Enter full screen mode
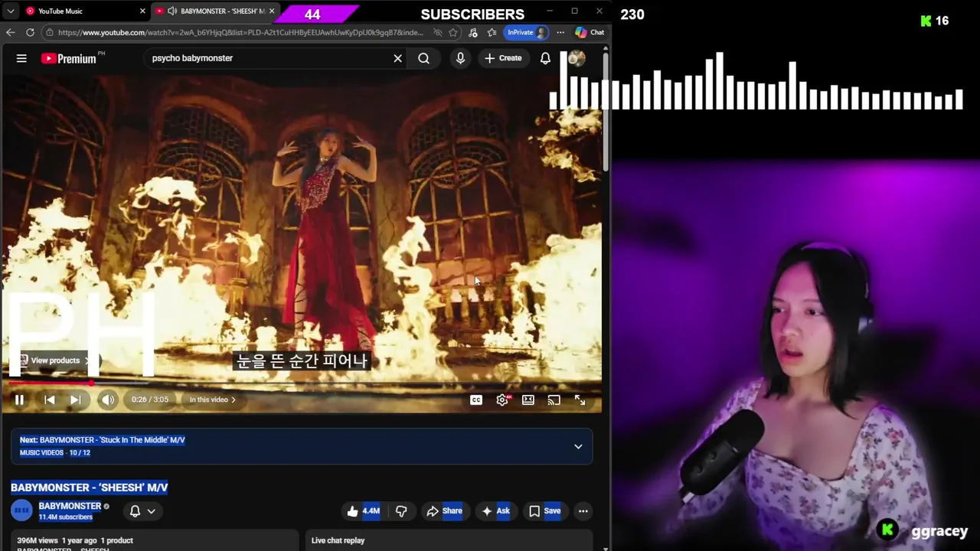The width and height of the screenshot is (980, 551). pos(580,399)
